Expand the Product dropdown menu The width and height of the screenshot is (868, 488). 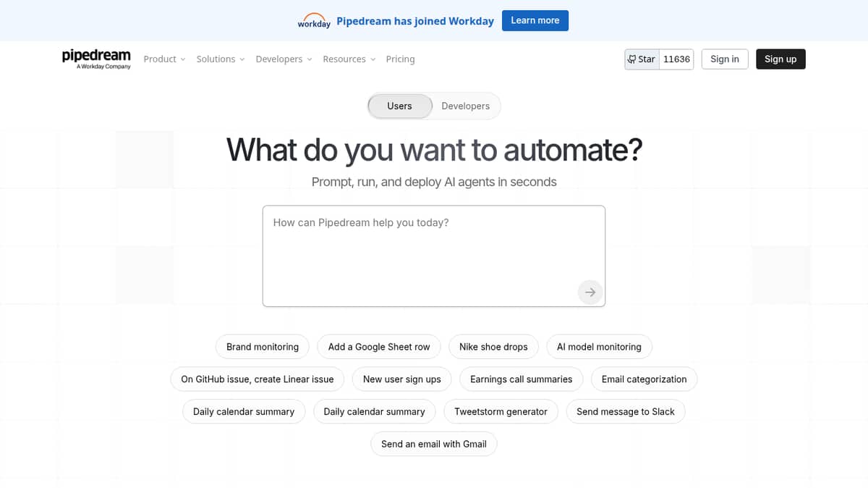pyautogui.click(x=165, y=59)
